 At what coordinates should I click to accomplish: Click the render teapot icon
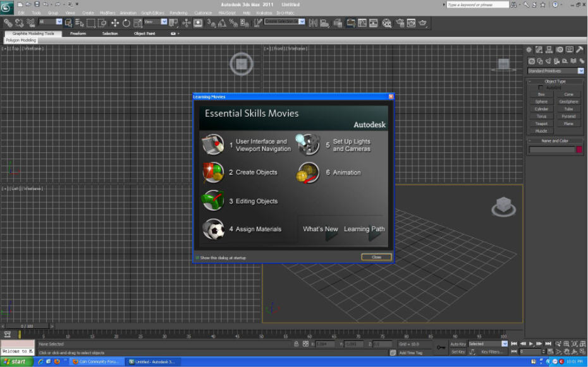point(422,23)
